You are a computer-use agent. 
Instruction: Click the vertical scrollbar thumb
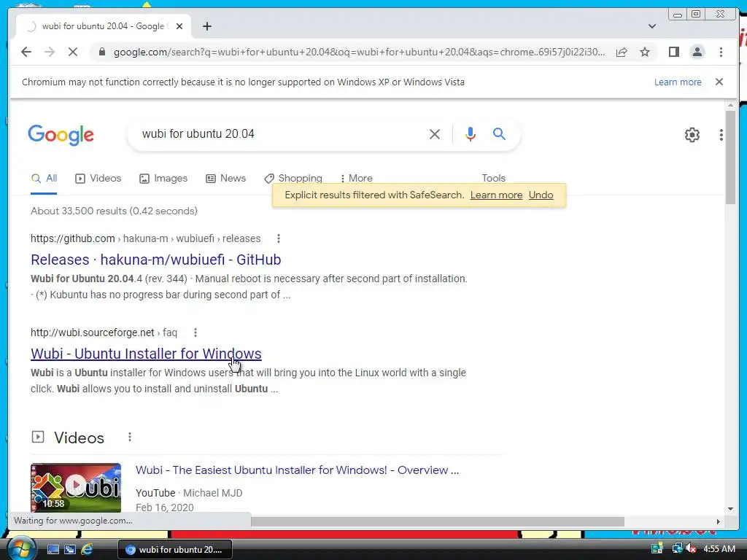[730, 157]
